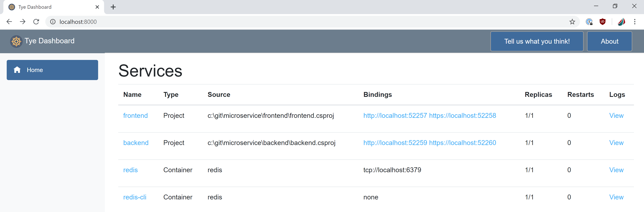644x212 pixels.
Task: Open a new browser tab
Action: (113, 7)
